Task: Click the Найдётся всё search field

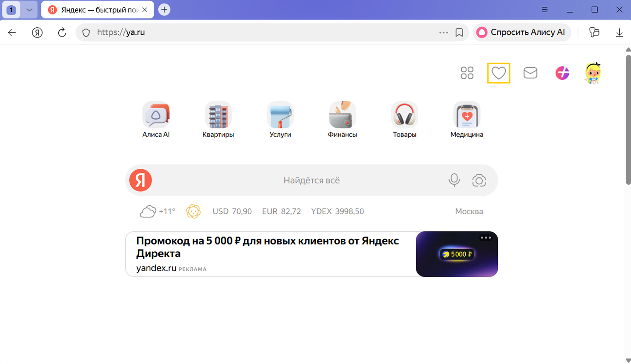Action: coord(312,180)
